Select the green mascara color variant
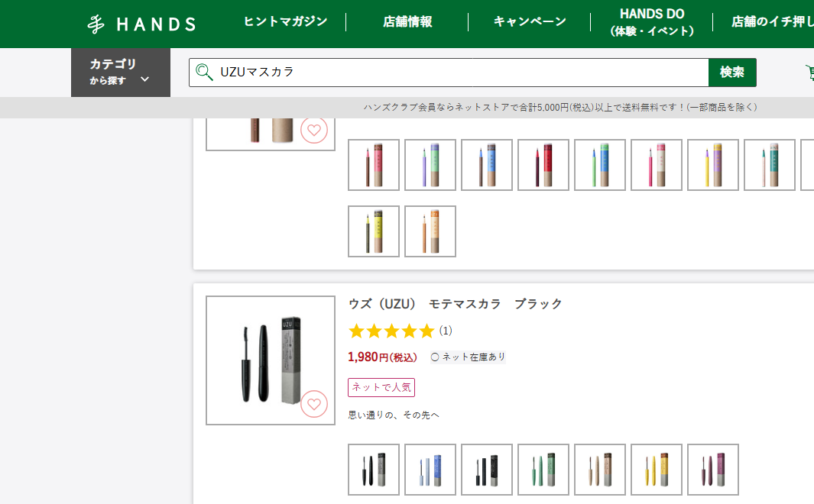The image size is (814, 504). [x=543, y=470]
